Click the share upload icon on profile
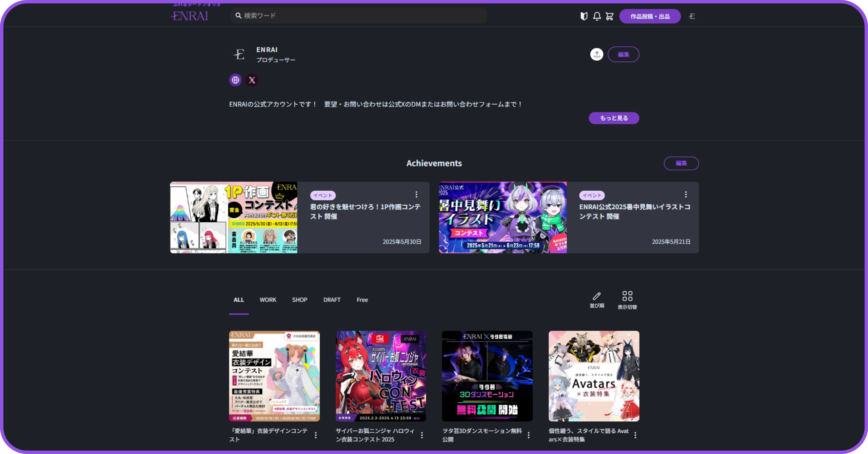 point(596,55)
